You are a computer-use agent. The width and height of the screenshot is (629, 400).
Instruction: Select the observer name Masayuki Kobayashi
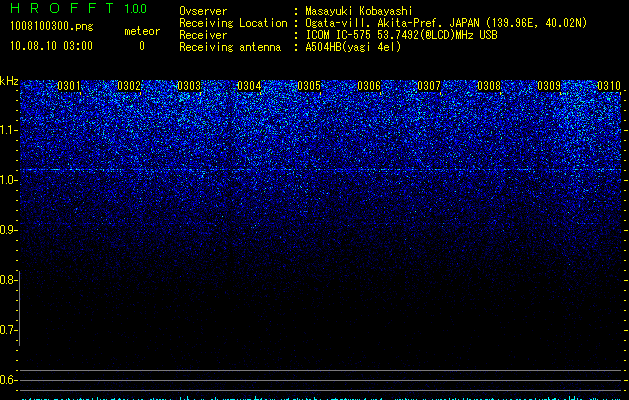point(359,11)
